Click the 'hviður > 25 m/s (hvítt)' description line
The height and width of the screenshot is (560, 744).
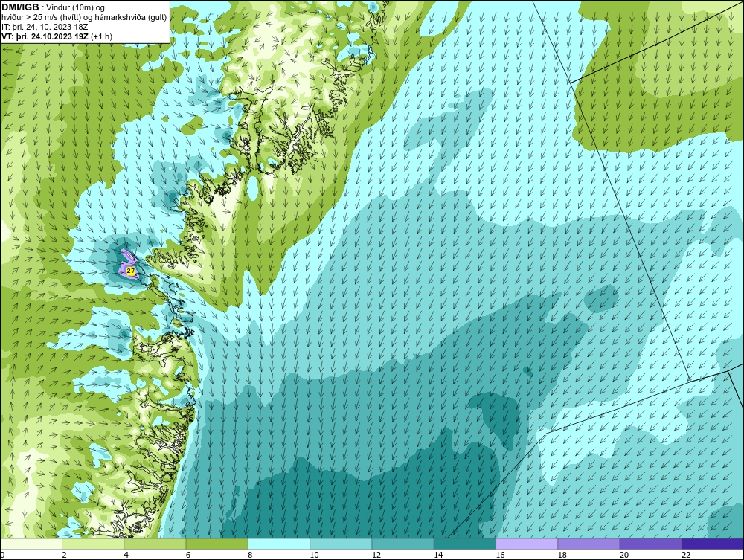[x=85, y=18]
